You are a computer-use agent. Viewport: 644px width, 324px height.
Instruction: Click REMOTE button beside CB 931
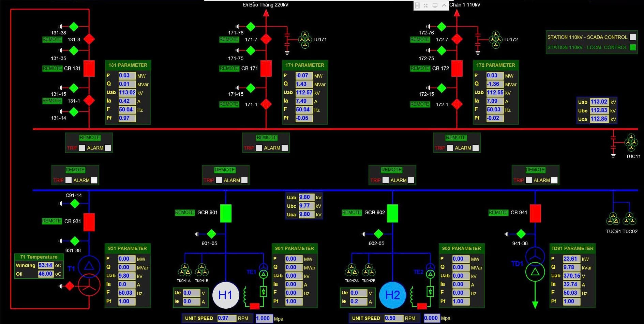(x=52, y=221)
